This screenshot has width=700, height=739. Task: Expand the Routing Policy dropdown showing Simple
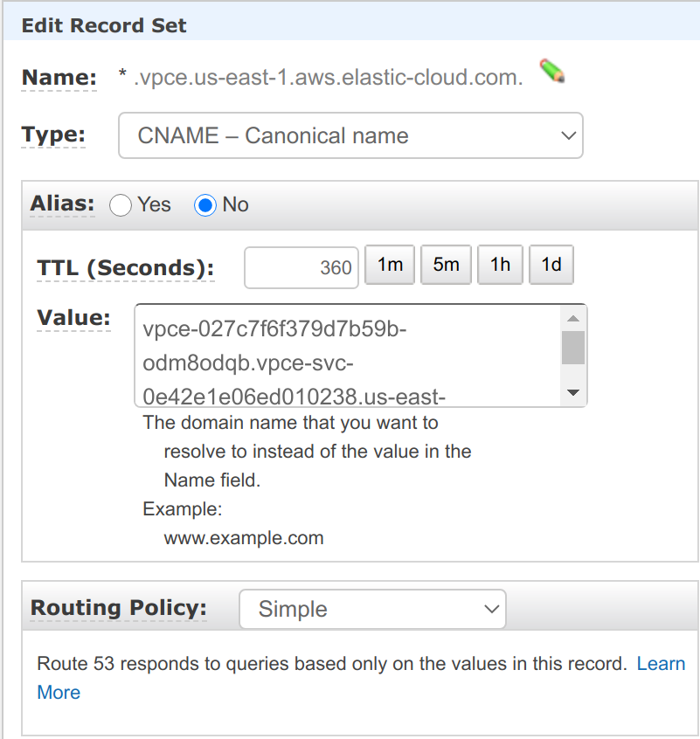click(372, 609)
